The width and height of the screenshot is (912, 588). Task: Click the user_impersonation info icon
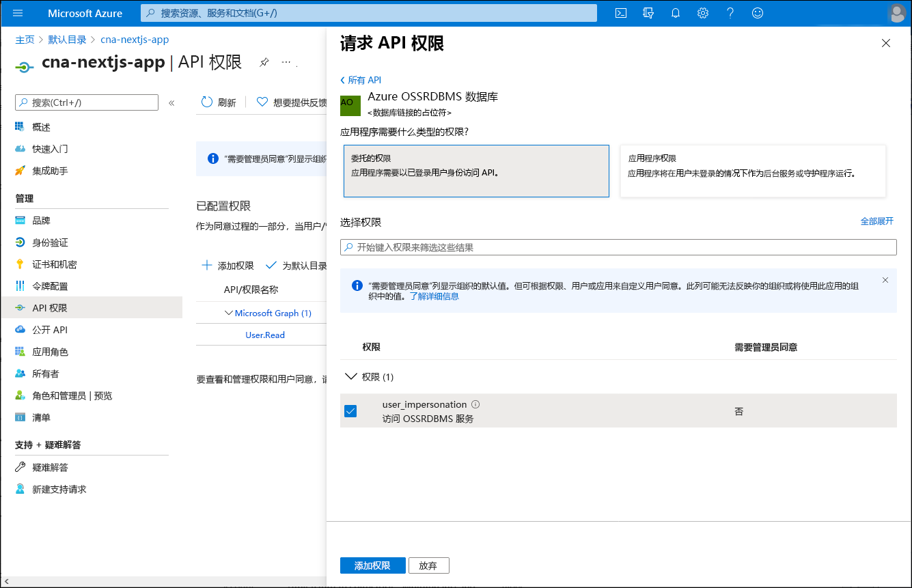[x=475, y=404]
